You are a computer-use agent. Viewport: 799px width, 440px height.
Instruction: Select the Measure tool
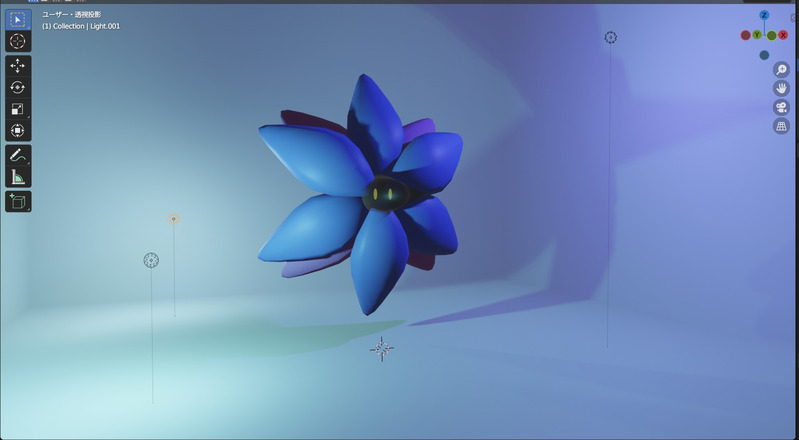pyautogui.click(x=18, y=177)
